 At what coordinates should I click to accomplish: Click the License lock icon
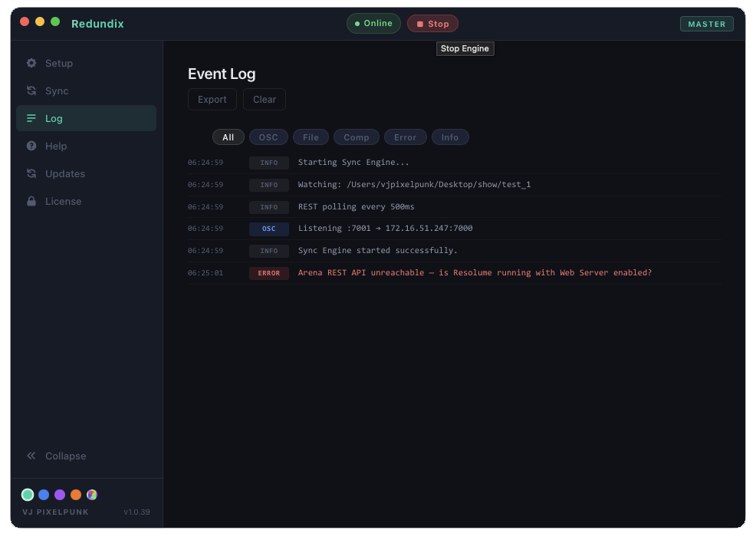pos(31,201)
